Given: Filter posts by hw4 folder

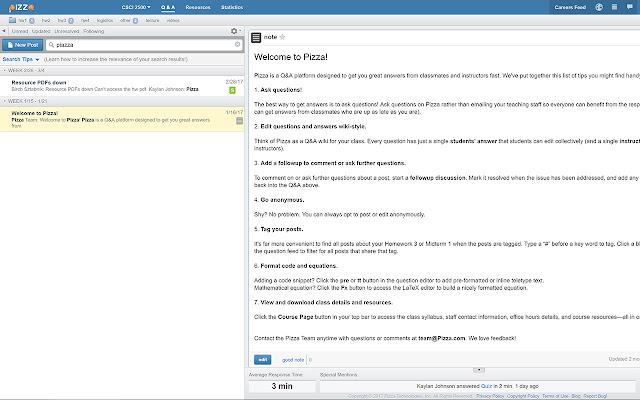Looking at the screenshot, I should point(85,20).
